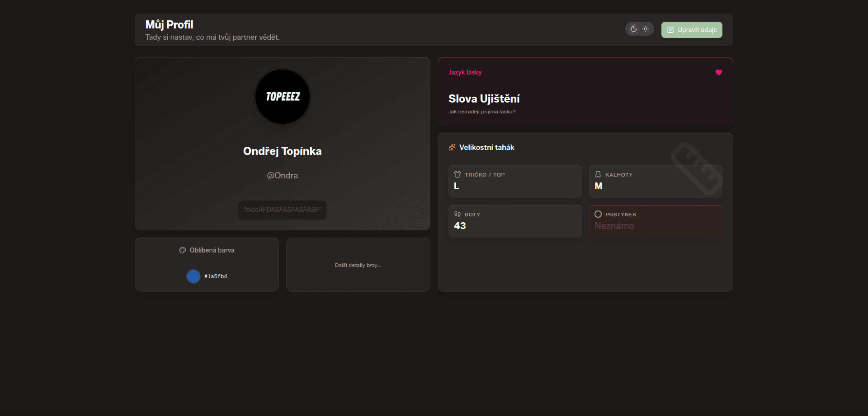This screenshot has height=416, width=868.
Task: Click the @Ondra username link
Action: click(x=282, y=175)
